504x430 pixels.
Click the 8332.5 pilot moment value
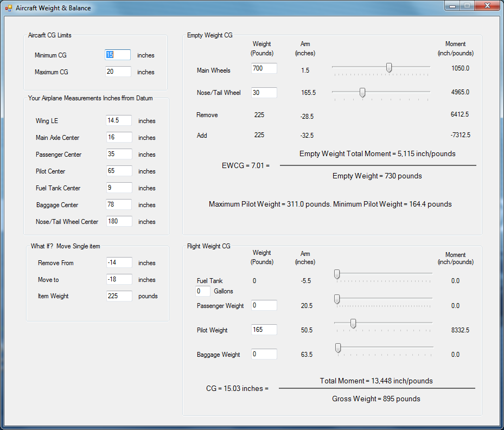pyautogui.click(x=460, y=330)
